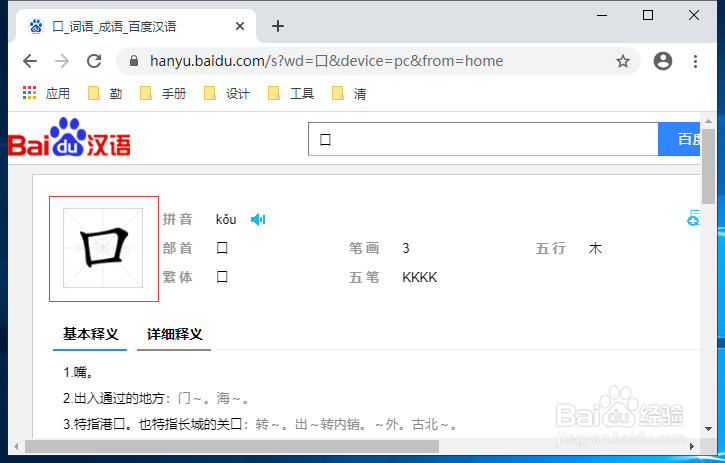725x463 pixels.
Task: Click the horizontal scrollbar left arrow
Action: (x=16, y=446)
